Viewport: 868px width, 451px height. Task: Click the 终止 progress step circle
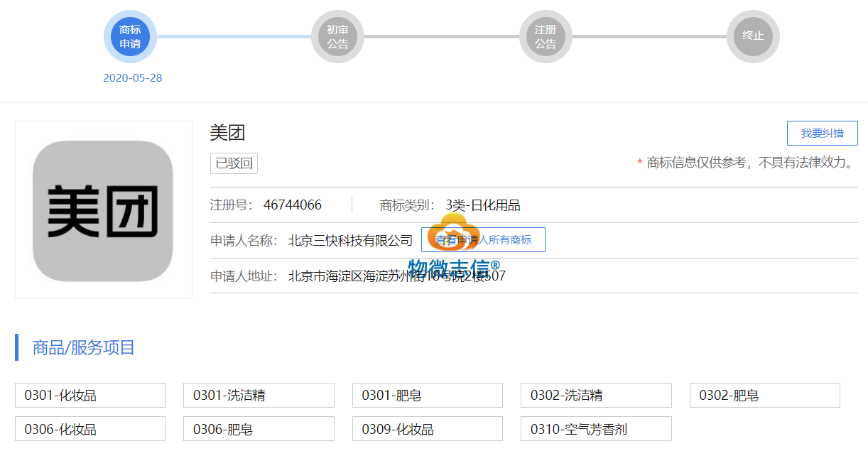pyautogui.click(x=753, y=36)
